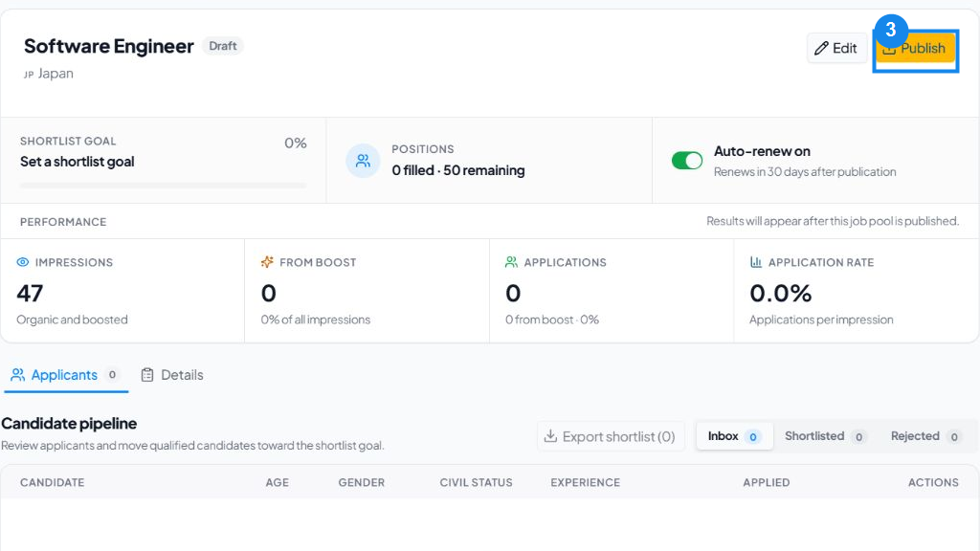Screen dimensions: 980x551
Task: Show Rejected candidates
Action: (925, 436)
